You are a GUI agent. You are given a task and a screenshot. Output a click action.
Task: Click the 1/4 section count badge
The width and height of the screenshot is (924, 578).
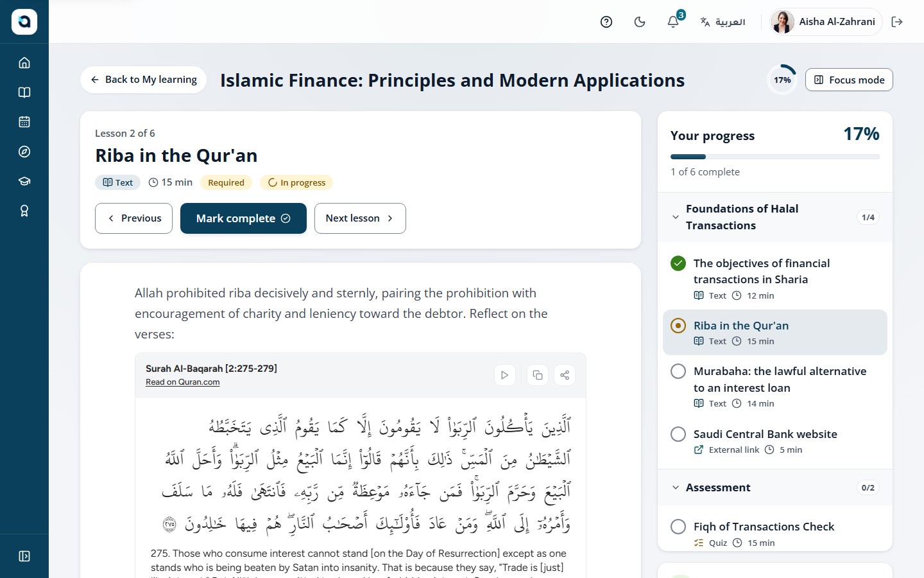pos(868,217)
